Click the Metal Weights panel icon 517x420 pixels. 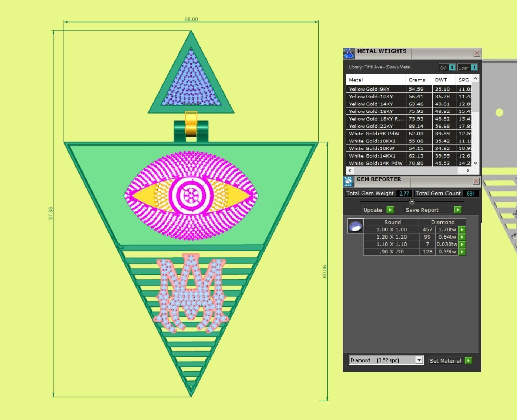349,53
